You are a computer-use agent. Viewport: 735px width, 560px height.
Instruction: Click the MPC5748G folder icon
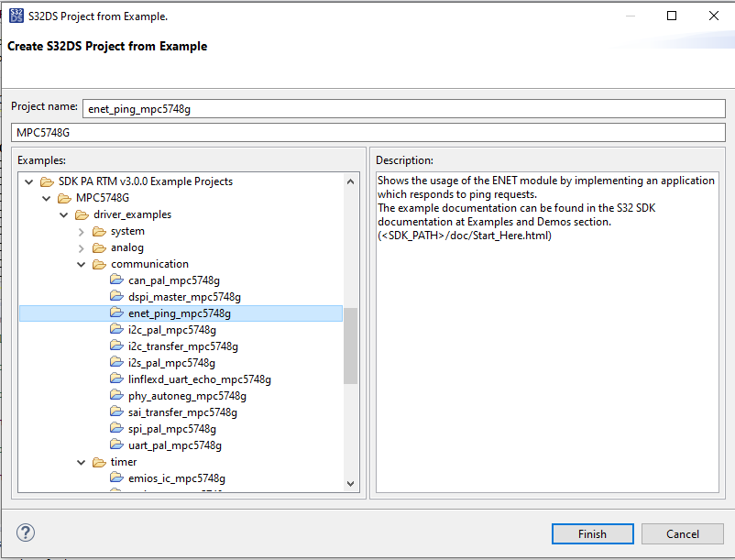point(64,198)
